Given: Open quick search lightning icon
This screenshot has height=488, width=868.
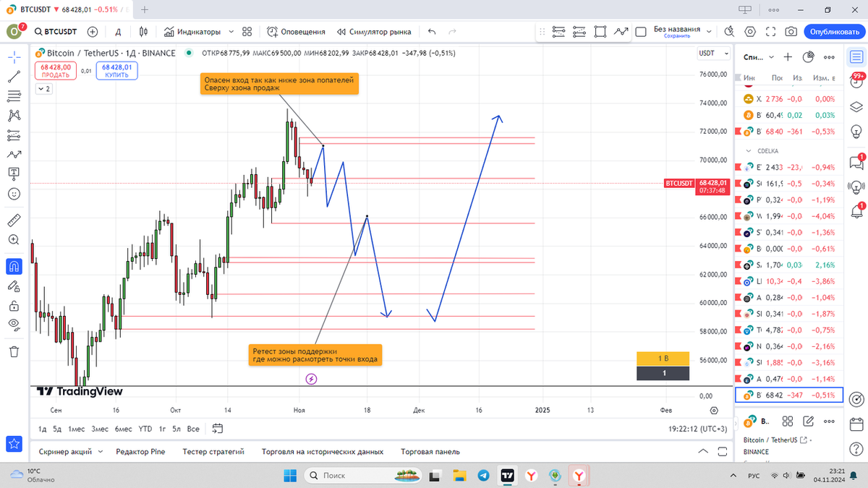Looking at the screenshot, I should [x=728, y=32].
